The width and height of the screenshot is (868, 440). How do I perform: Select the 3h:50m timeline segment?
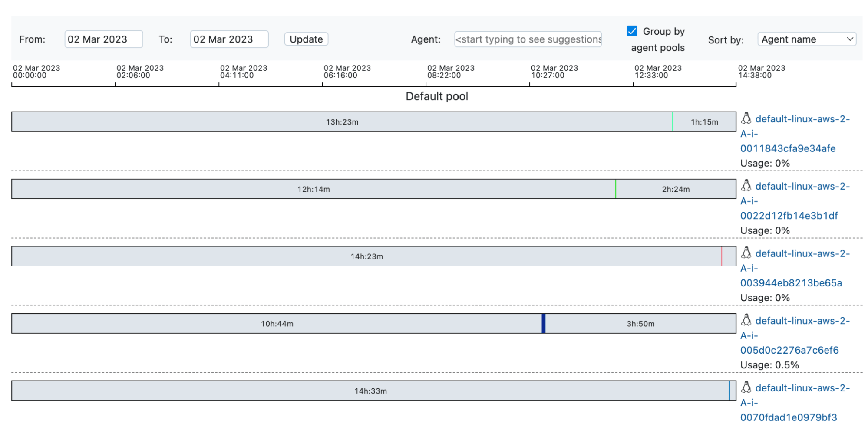[x=640, y=324]
